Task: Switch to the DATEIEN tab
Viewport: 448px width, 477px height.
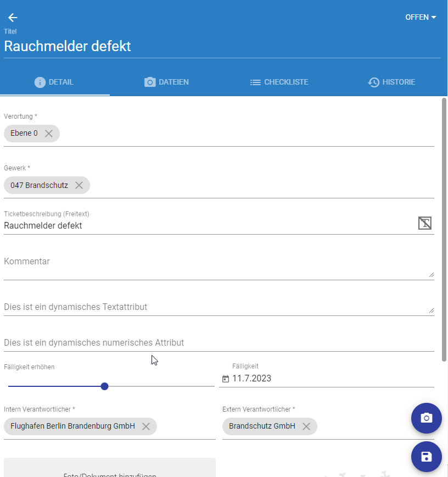Action: click(166, 82)
